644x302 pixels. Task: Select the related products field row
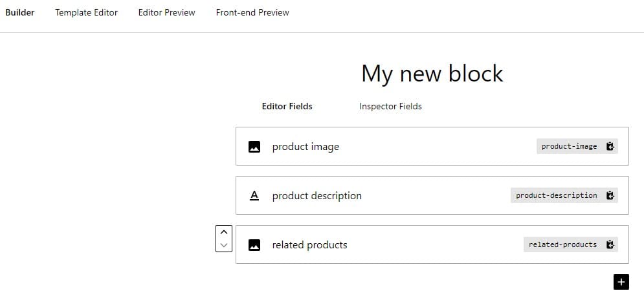[432, 244]
